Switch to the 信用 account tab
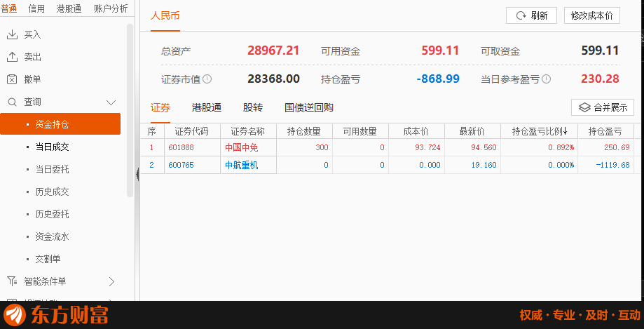The height and width of the screenshot is (329, 644). [x=36, y=8]
